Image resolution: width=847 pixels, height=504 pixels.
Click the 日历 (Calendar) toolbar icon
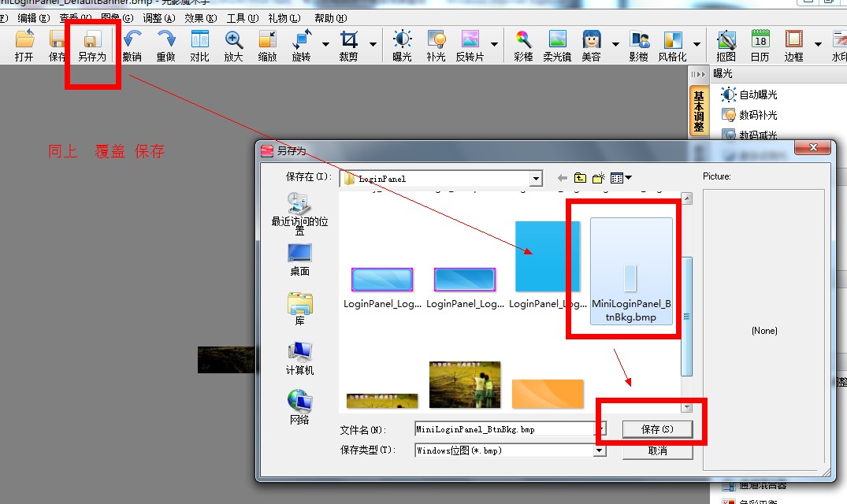pyautogui.click(x=760, y=46)
